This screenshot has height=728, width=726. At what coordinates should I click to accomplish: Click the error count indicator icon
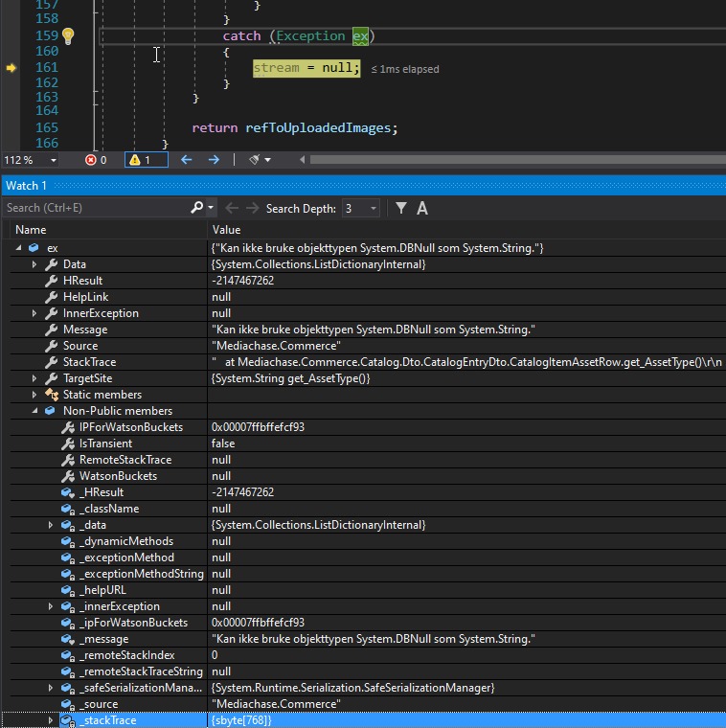91,160
